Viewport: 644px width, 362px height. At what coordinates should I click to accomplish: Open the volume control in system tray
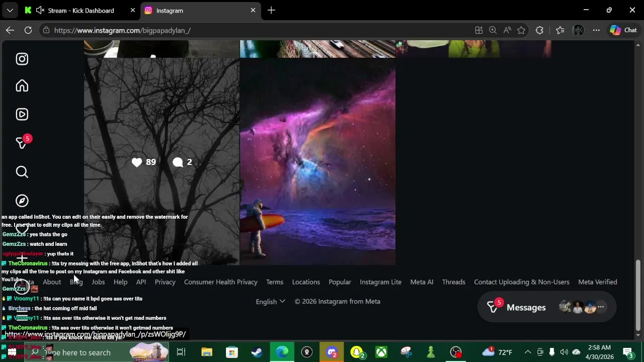[564, 352]
